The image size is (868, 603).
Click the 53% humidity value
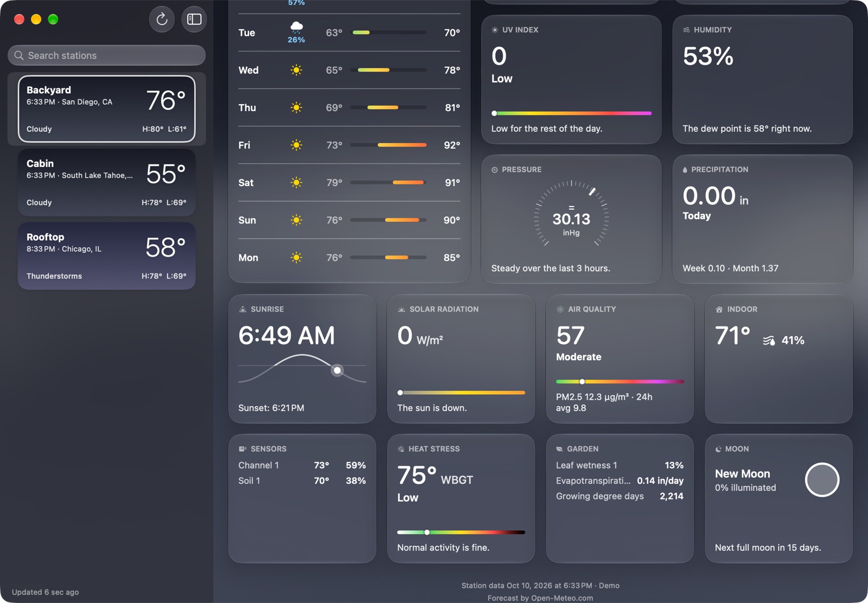(x=708, y=56)
